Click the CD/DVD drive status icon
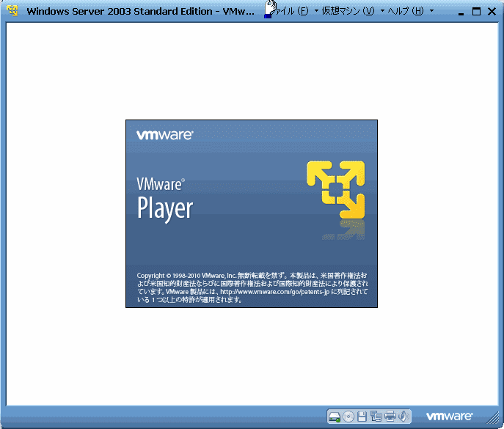Viewport: 504px width, 429px height. point(348,417)
